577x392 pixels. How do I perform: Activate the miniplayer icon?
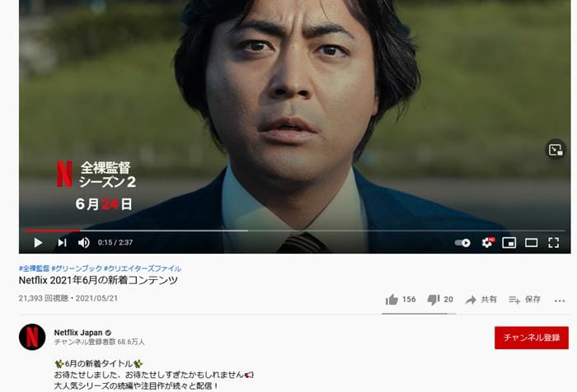(x=509, y=243)
